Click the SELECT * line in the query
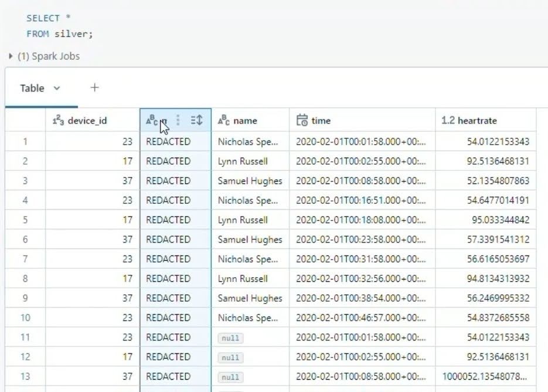Screen dimensions: 548x392 (x=49, y=18)
